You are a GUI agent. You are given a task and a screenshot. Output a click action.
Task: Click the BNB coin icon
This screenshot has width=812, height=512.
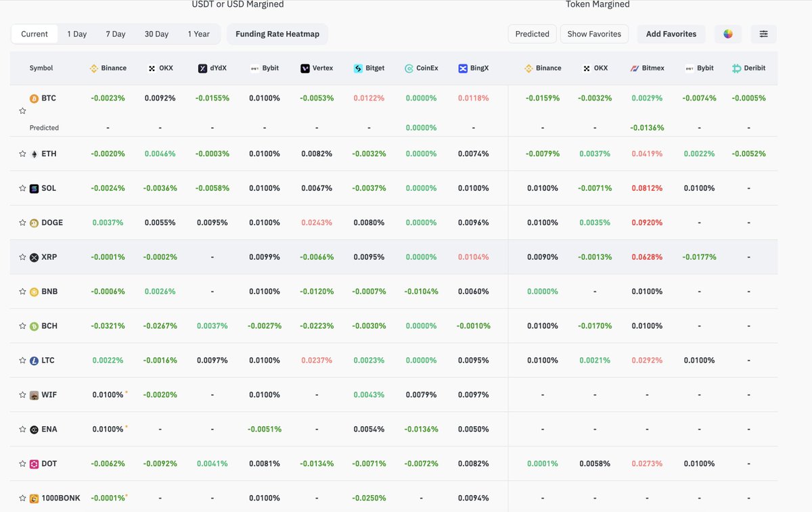point(34,292)
